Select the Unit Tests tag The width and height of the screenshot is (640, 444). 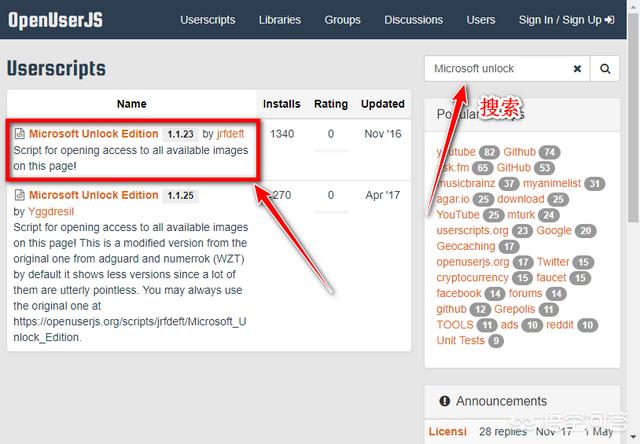460,341
